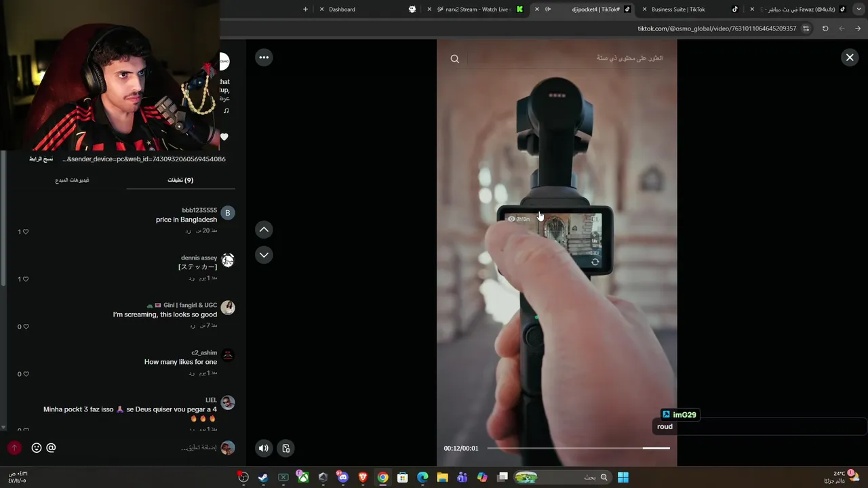The height and width of the screenshot is (488, 868).
Task: Like the 'I'm screaming' comment
Action: (x=26, y=327)
